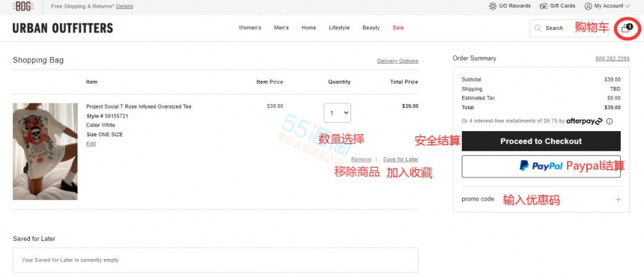
Task: Open the quantity dropdown
Action: [x=337, y=113]
